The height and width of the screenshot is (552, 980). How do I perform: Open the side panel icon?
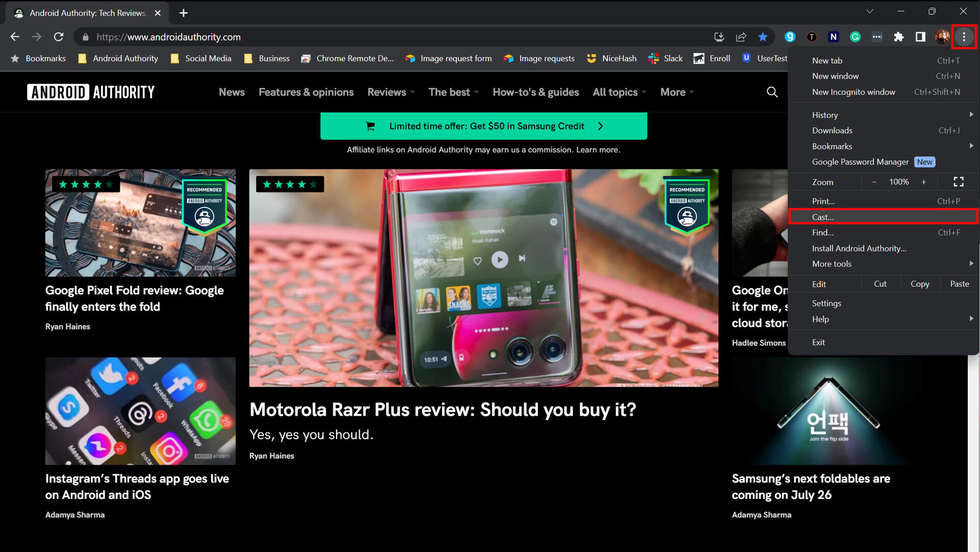pyautogui.click(x=920, y=37)
